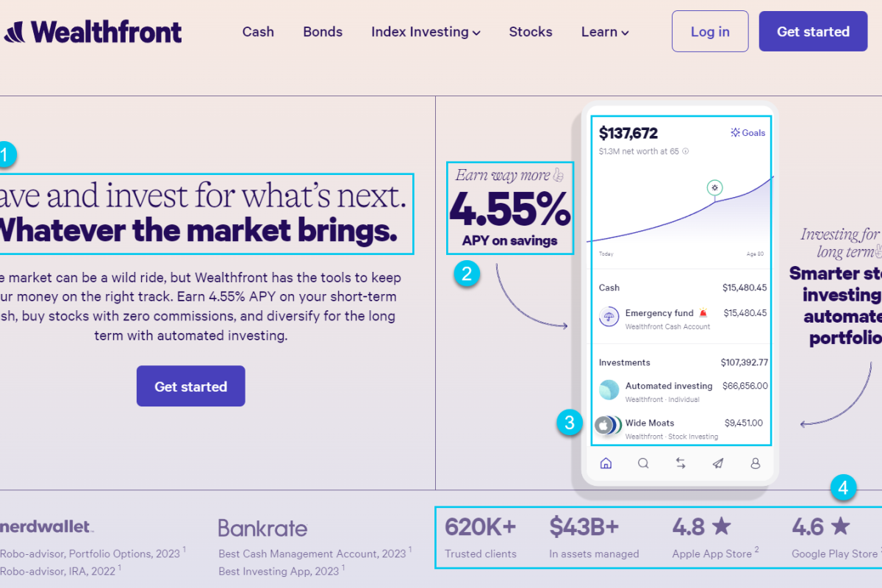Click the chart marker on growth curve
Screen dimensions: 882x588
tap(714, 187)
